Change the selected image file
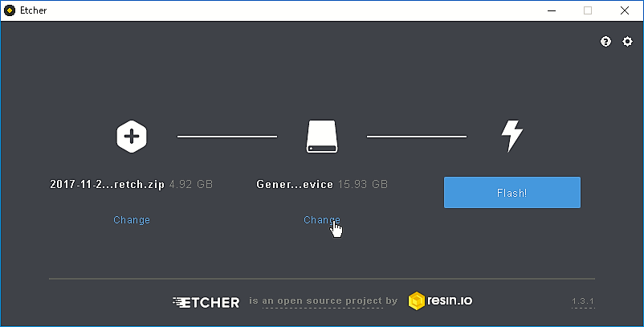 pyautogui.click(x=132, y=220)
